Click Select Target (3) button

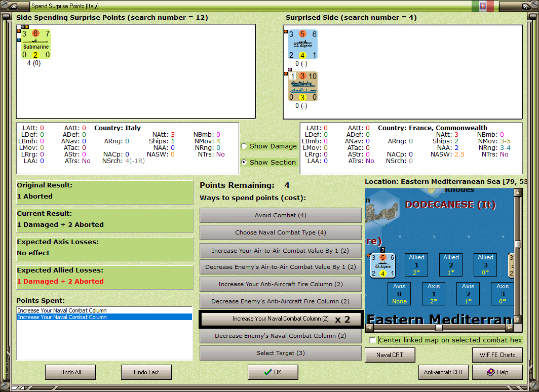(281, 353)
